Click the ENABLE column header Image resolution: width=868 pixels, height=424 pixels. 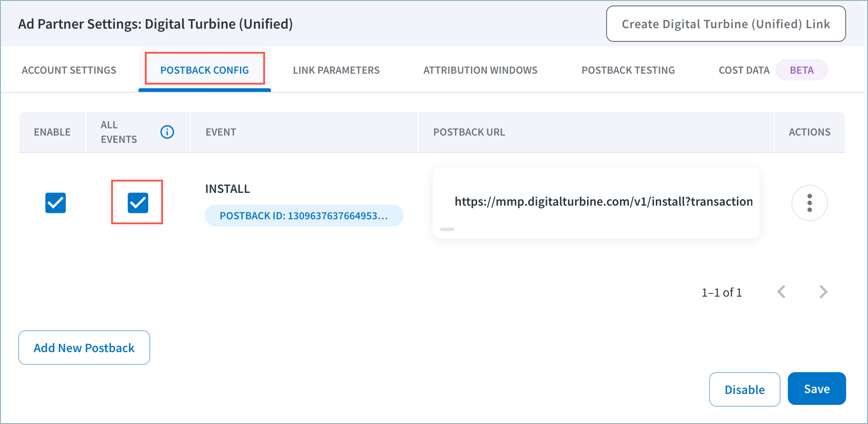(x=52, y=132)
